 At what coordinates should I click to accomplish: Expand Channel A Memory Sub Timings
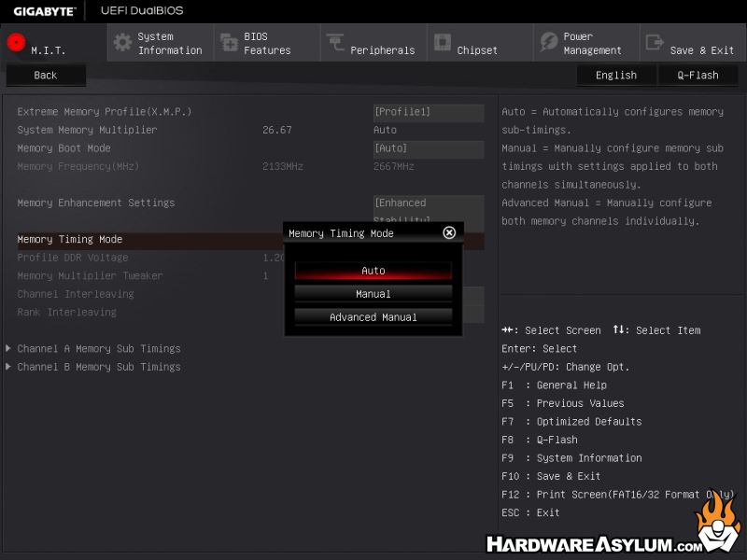tap(98, 349)
